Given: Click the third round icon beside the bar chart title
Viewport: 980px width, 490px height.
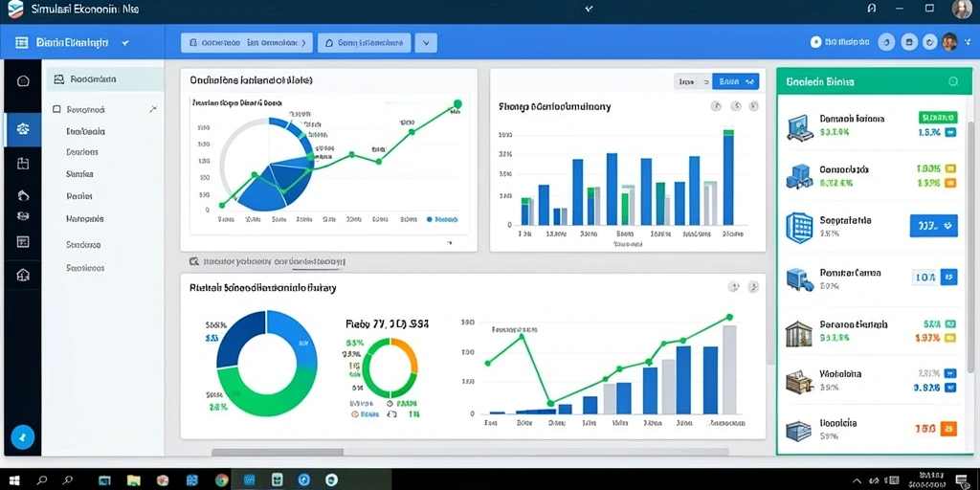Looking at the screenshot, I should [x=754, y=106].
